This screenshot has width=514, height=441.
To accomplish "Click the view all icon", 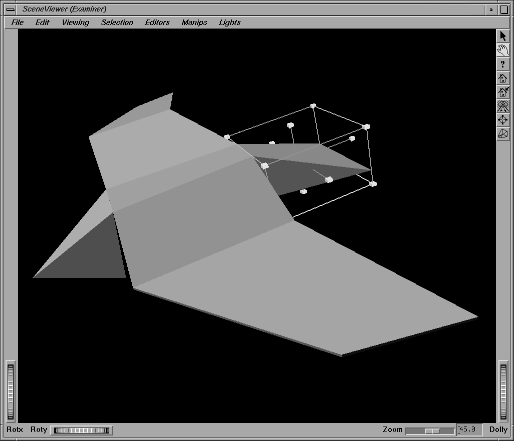I will pos(503,106).
